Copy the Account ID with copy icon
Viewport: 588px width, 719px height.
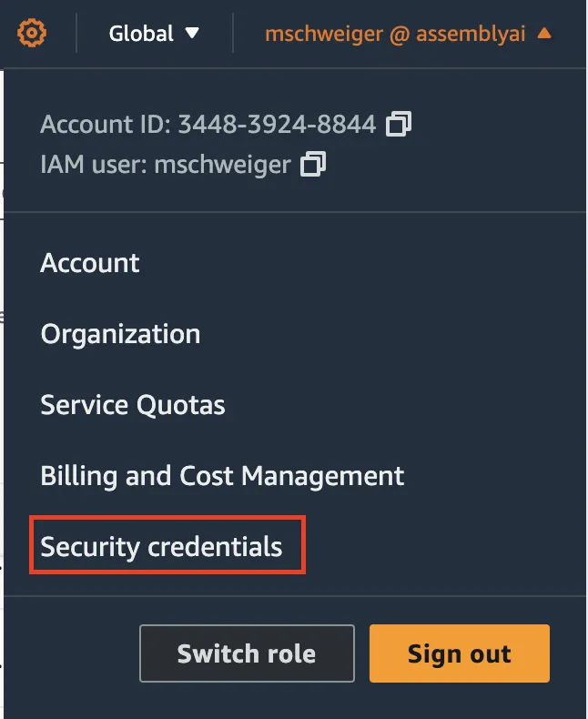click(x=399, y=124)
